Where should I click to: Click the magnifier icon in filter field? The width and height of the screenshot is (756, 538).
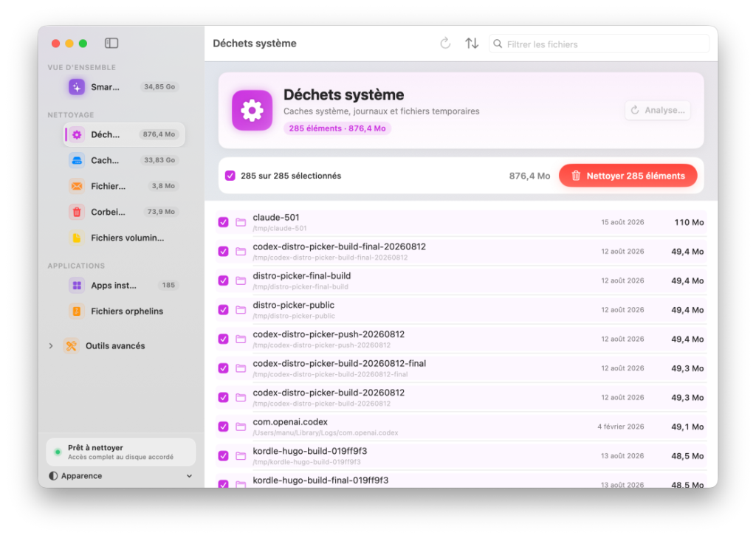pos(498,44)
